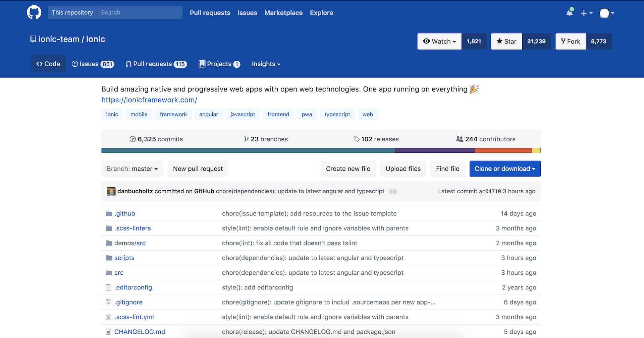
Task: View the 8,773 forks count
Action: (x=598, y=41)
